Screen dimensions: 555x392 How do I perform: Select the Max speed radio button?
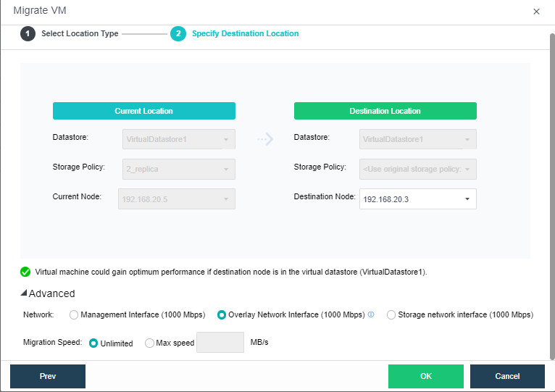click(x=149, y=343)
